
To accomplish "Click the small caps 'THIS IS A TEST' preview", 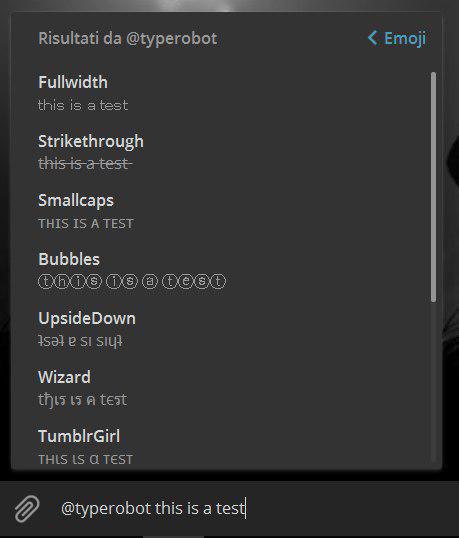I will (x=86, y=224).
